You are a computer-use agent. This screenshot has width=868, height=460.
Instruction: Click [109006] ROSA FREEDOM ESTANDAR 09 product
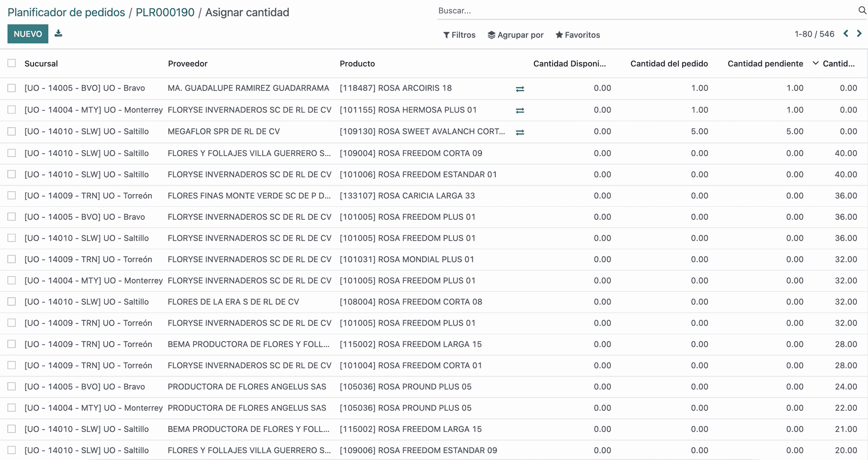click(418, 451)
